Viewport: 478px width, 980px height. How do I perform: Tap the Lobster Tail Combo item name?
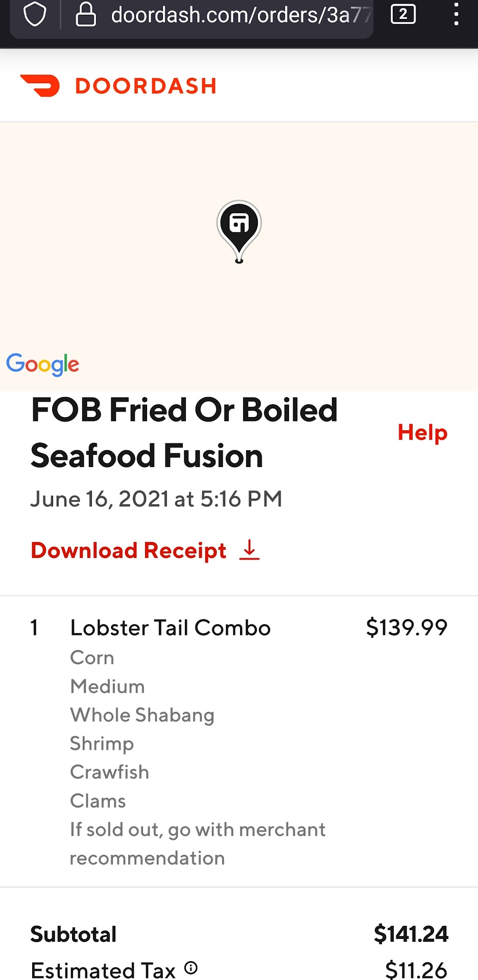point(171,628)
